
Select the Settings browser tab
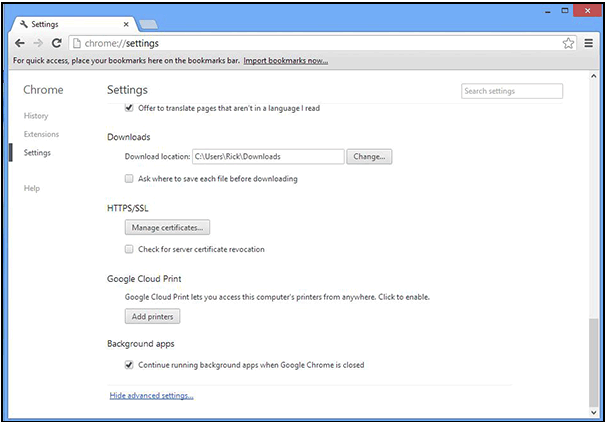tap(74, 24)
